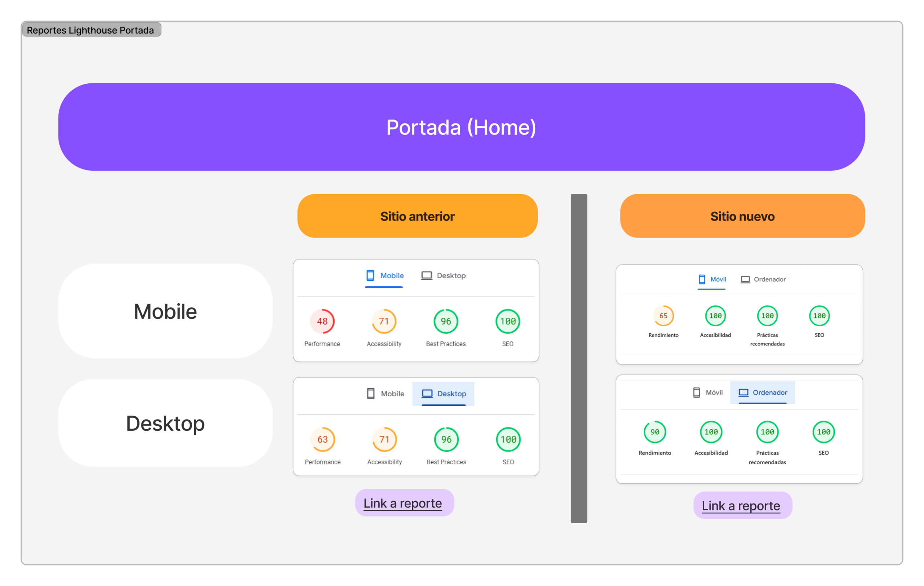Click the 71 Accessibility gauge in mobile panel
Screen dimensions: 924x586
click(384, 321)
